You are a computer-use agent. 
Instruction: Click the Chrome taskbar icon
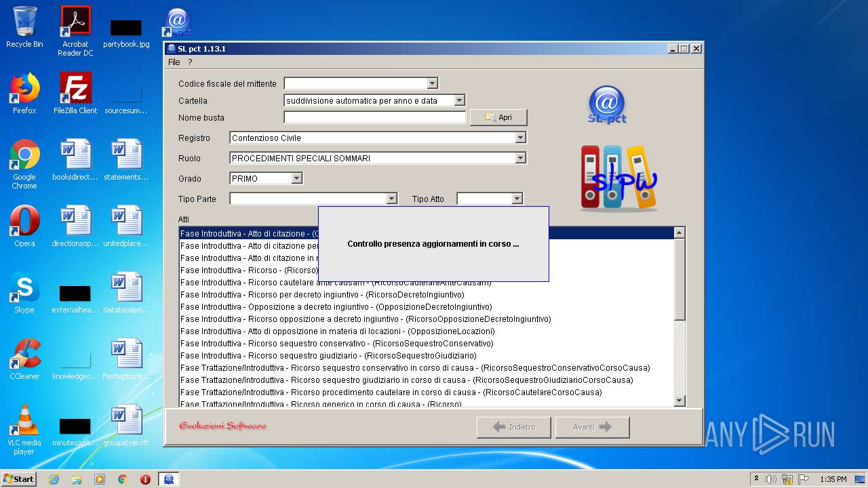(122, 479)
